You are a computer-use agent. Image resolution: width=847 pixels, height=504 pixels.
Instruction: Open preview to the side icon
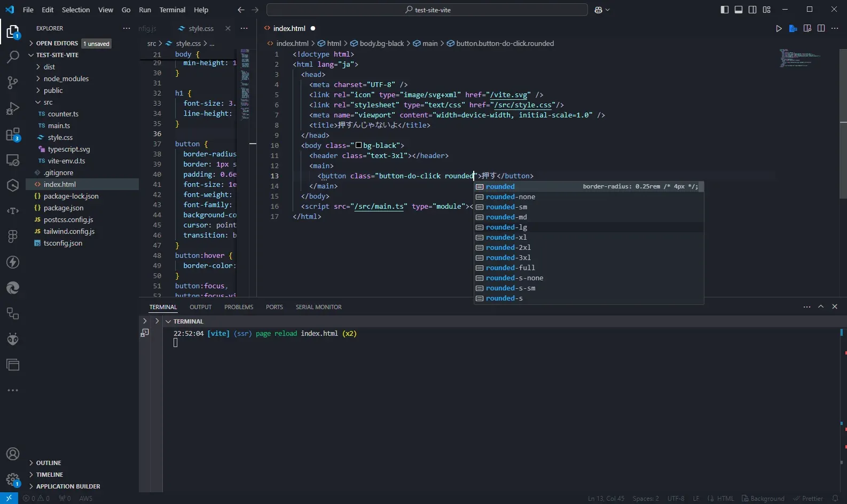[807, 28]
